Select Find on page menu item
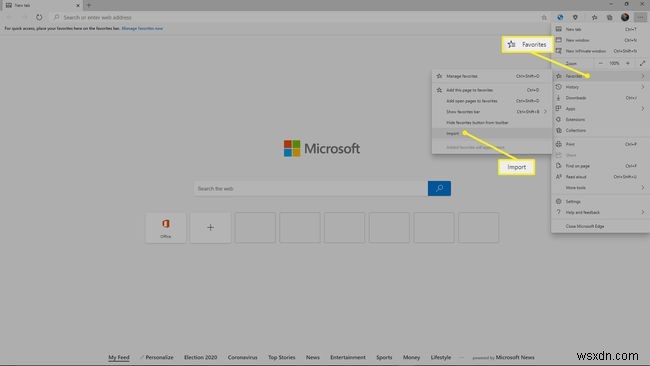 (x=600, y=166)
